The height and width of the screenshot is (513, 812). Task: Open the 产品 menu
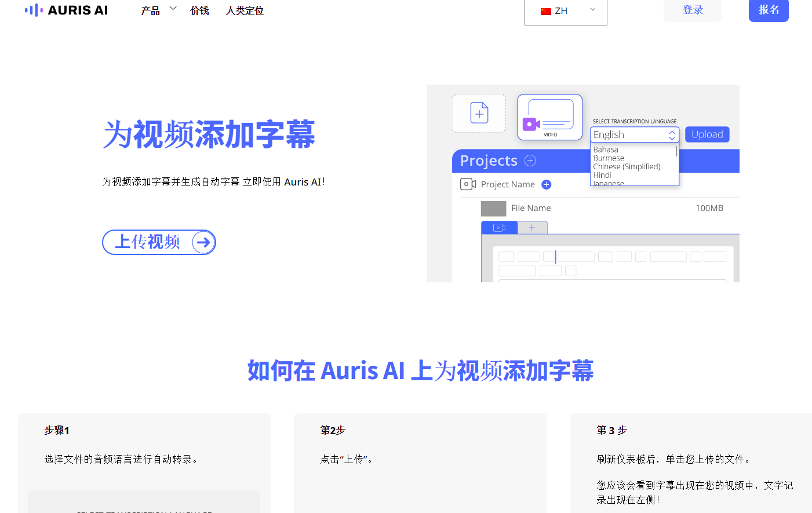click(151, 10)
